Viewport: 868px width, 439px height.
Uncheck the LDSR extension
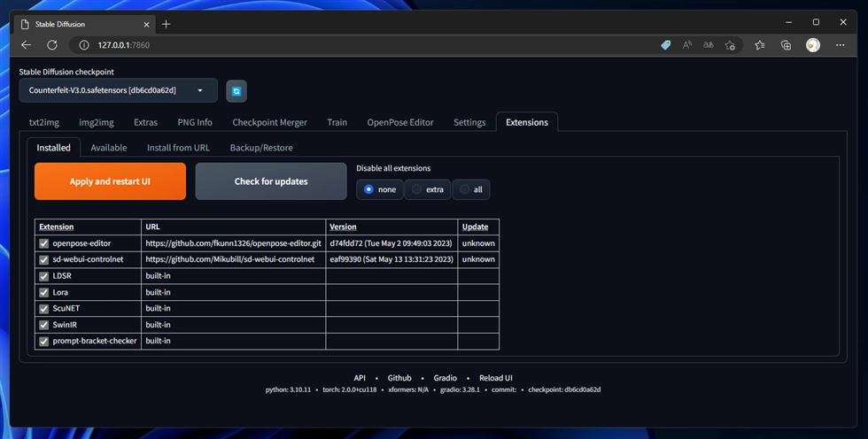(43, 276)
